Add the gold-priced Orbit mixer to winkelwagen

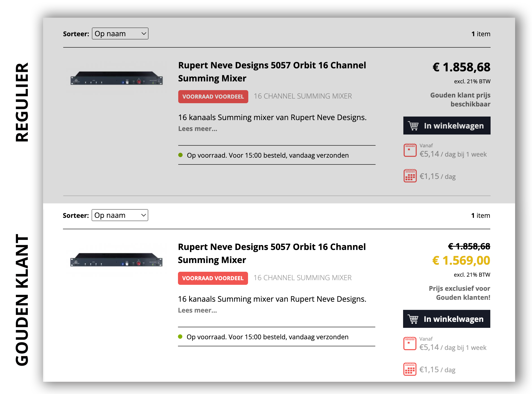click(x=446, y=319)
